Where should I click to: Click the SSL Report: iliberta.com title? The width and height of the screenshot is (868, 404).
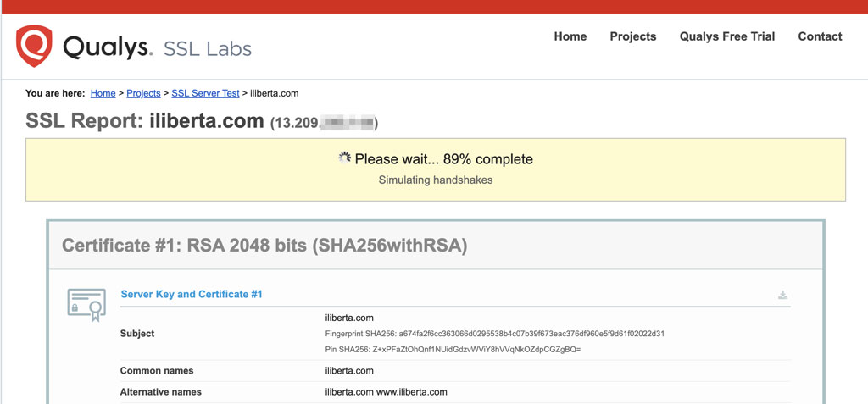144,120
